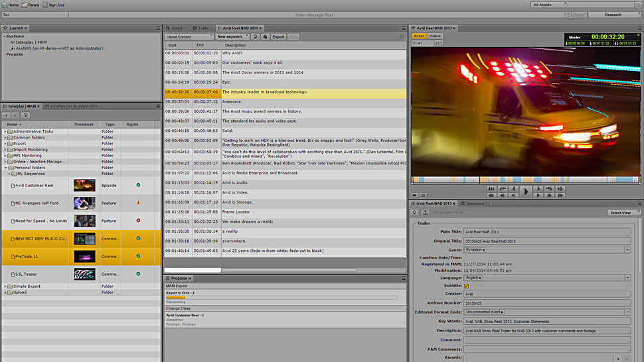Collapse the Personal folders tree node
This screenshot has width=644, height=362.
[x=6, y=168]
